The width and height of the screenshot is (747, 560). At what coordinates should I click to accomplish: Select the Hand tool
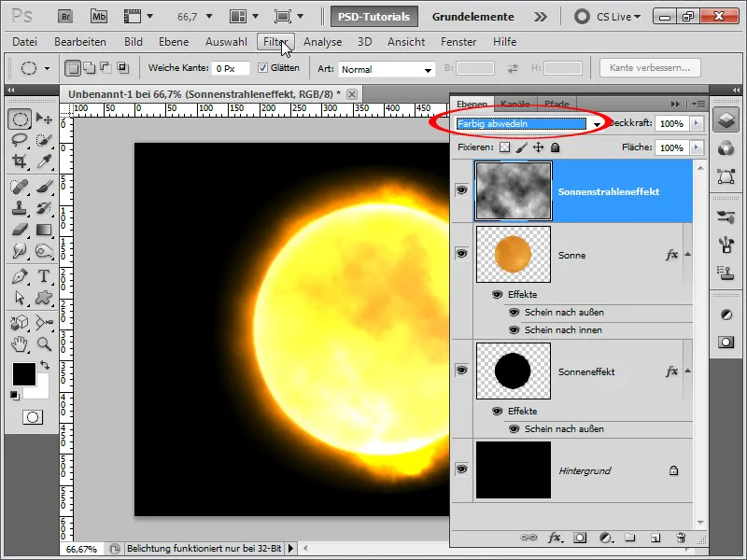(x=20, y=343)
